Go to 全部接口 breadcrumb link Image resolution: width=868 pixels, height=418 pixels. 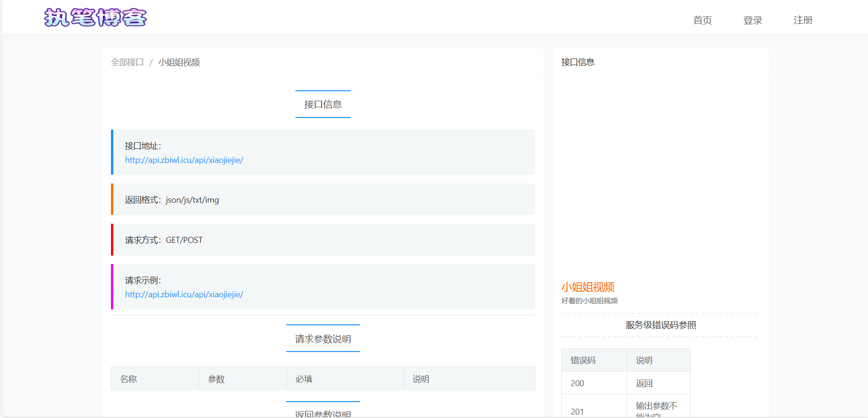click(127, 62)
